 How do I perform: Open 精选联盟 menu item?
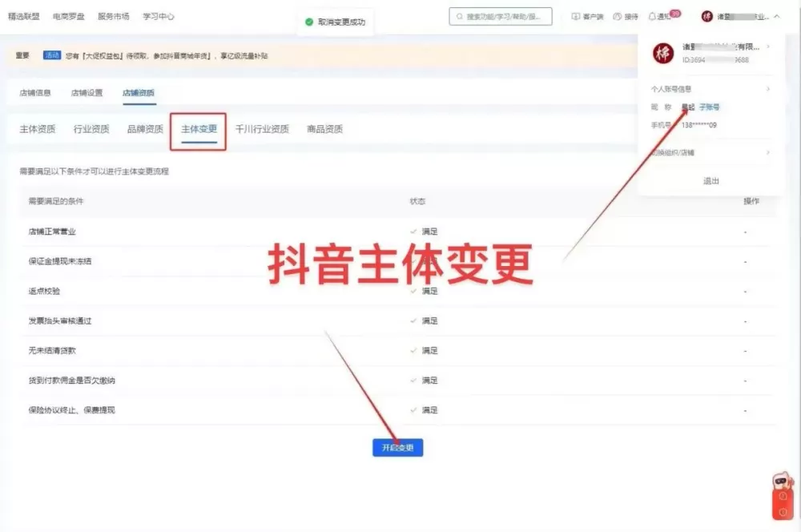point(23,16)
